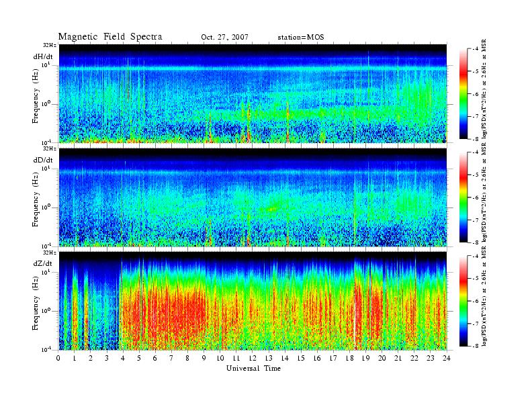Click the color bar beside the dH/dt panel
The height and width of the screenshot is (411, 532).
pyautogui.click(x=463, y=94)
